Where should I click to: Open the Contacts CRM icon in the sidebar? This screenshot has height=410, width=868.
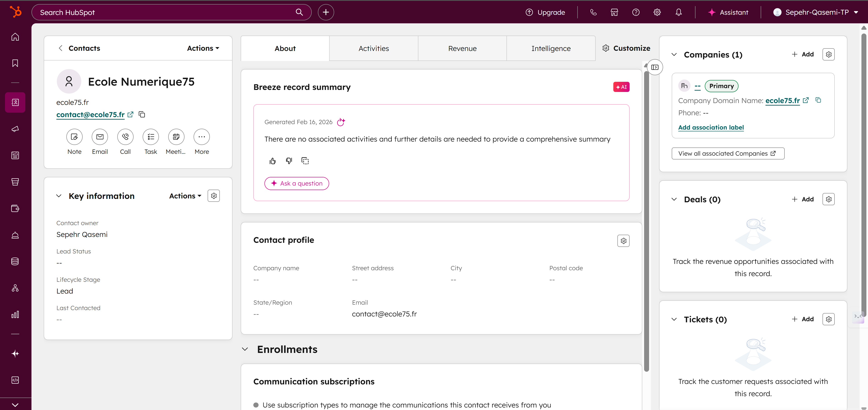point(15,102)
